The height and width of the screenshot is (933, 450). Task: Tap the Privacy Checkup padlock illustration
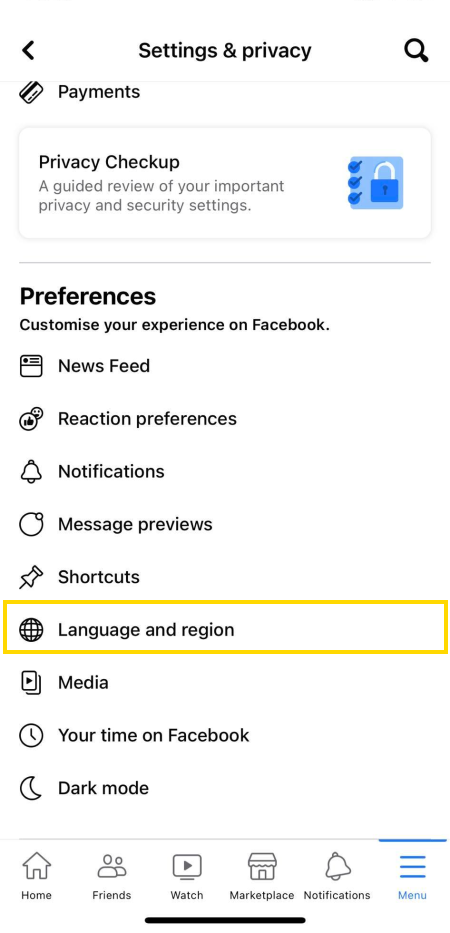pyautogui.click(x=376, y=183)
